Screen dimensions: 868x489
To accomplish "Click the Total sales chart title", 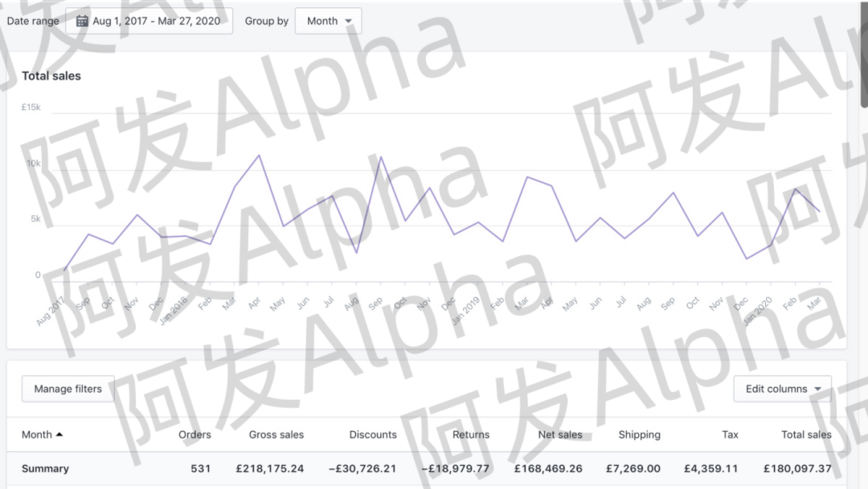I will [51, 75].
